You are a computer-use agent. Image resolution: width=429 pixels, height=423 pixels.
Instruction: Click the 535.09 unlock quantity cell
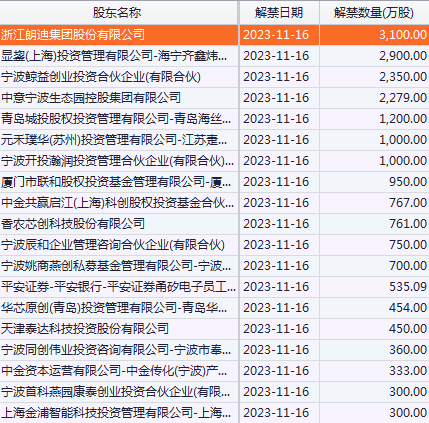click(x=374, y=287)
